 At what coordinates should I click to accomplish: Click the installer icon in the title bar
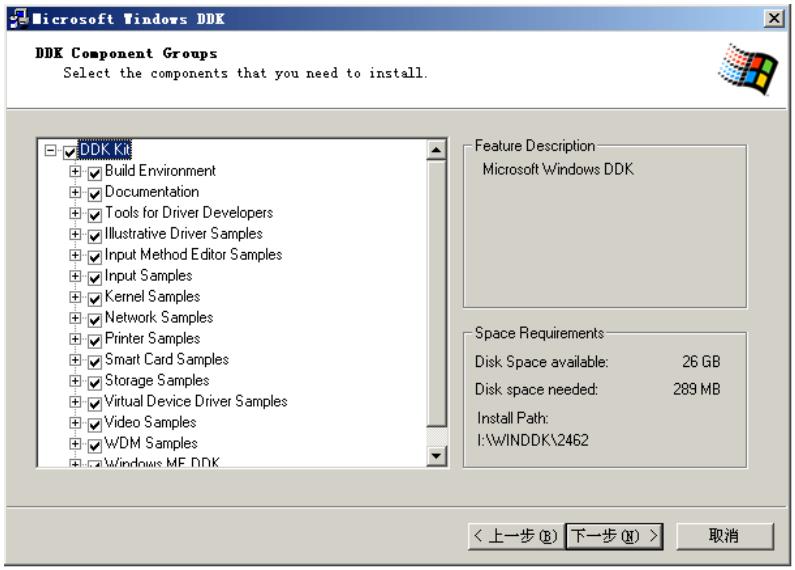click(19, 19)
